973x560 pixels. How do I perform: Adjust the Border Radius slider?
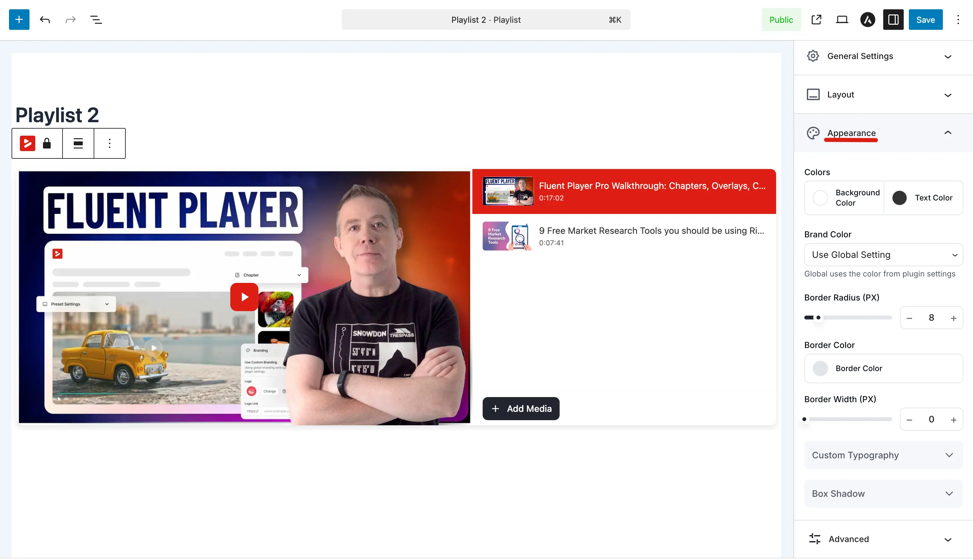tap(848, 318)
